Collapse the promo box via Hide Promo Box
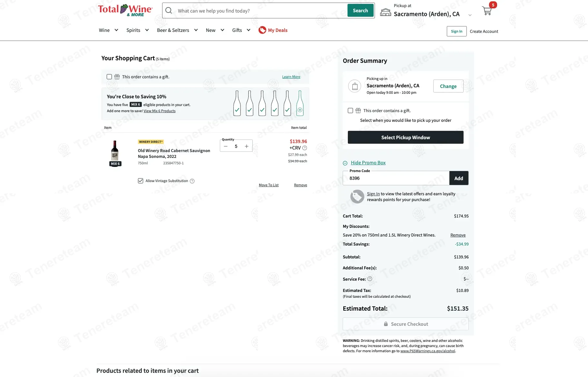 click(x=368, y=163)
